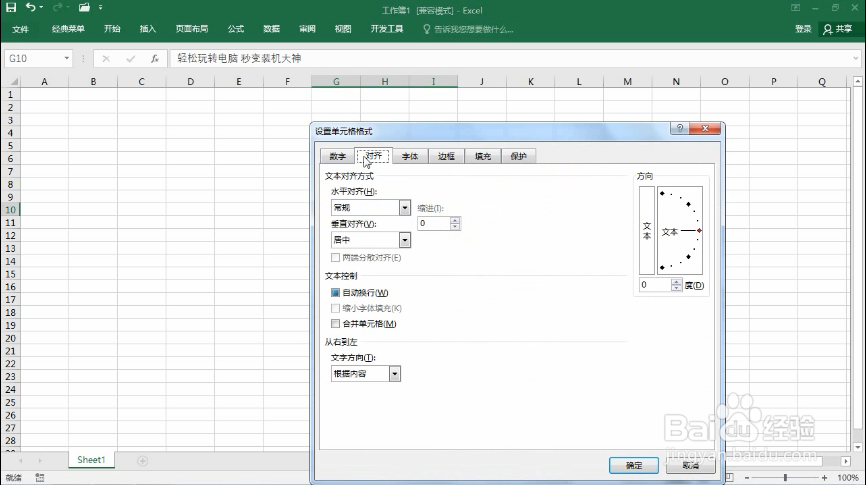866x485 pixels.
Task: Click the 共享 share button
Action: tap(838, 29)
